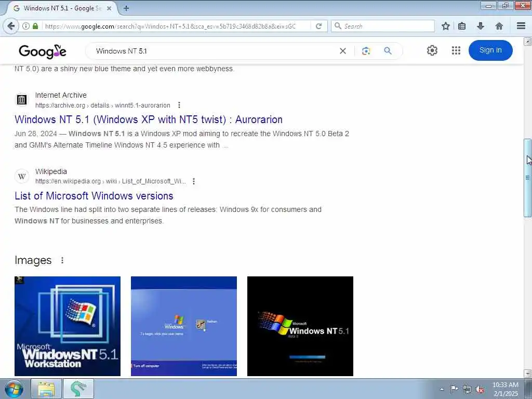Click the scrollbar up arrow
This screenshot has width=532, height=399.
pos(527,42)
